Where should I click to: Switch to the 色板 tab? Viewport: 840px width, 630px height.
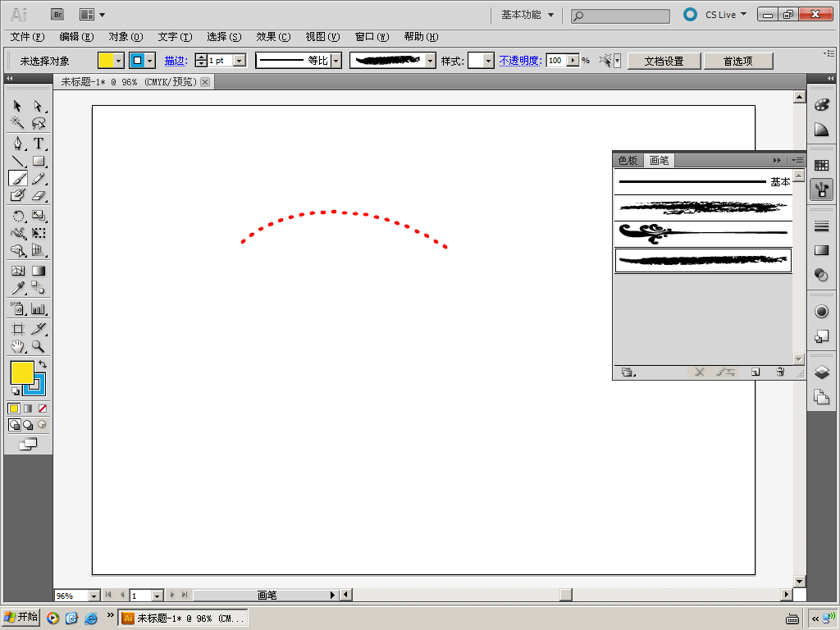[628, 160]
